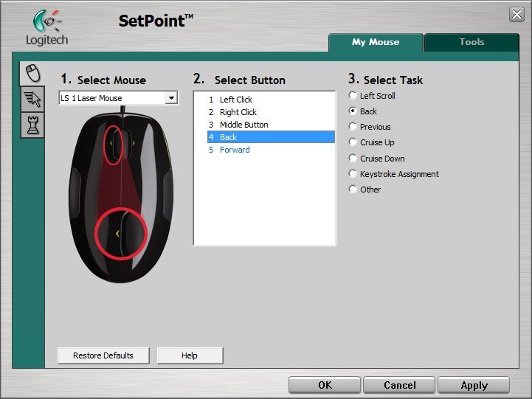Confirm with the OK button
Screen dimensions: 532x399
pos(325,385)
